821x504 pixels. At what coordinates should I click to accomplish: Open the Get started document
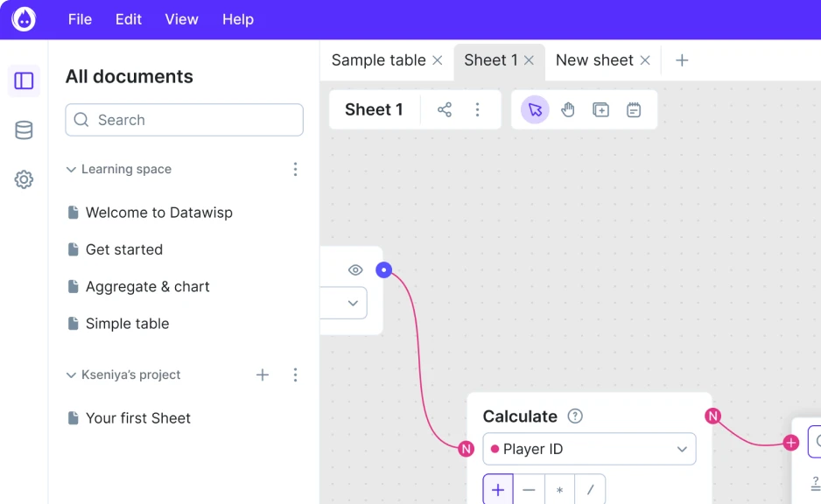[124, 249]
